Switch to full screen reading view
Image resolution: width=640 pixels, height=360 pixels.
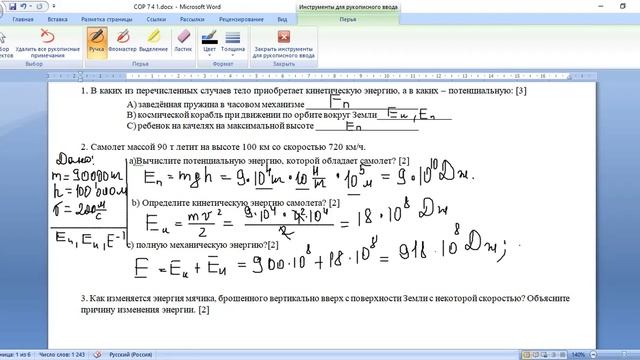click(x=536, y=354)
